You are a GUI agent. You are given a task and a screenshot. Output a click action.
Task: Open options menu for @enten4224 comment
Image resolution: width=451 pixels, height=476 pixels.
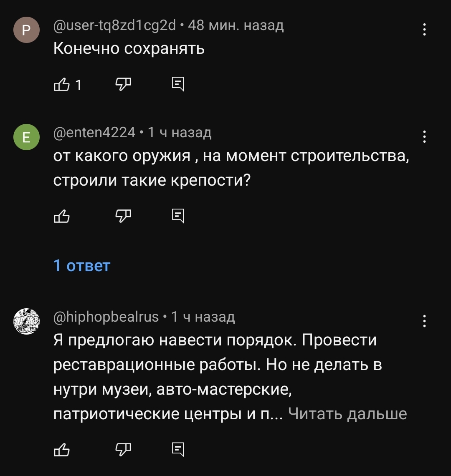[x=424, y=136]
